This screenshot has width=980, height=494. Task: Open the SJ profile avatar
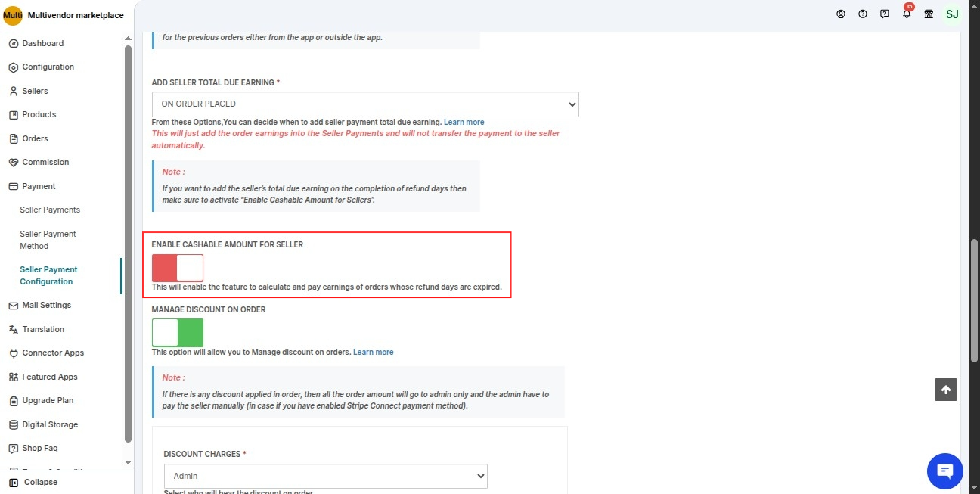(x=952, y=14)
